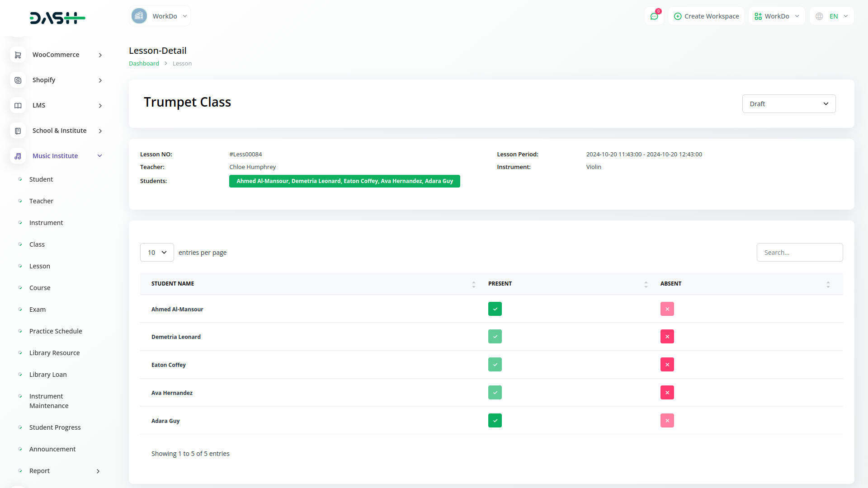Mark Demetria Leonard as present
The width and height of the screenshot is (868, 488).
click(x=495, y=337)
